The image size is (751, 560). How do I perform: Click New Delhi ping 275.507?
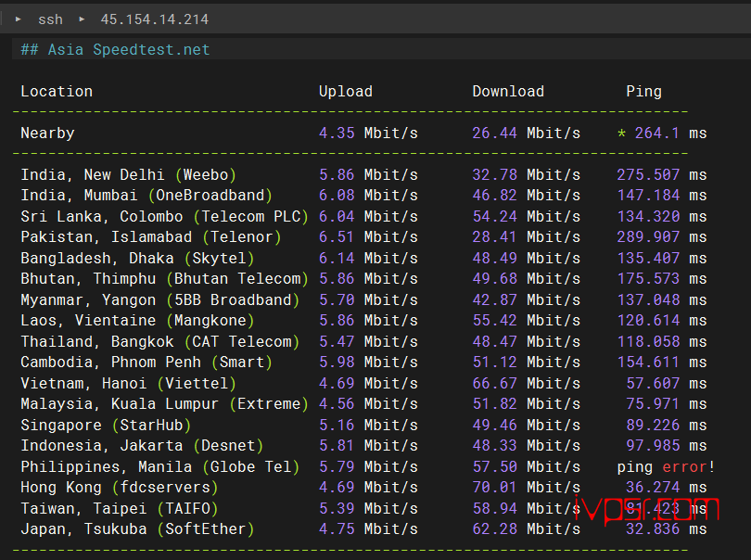click(648, 174)
